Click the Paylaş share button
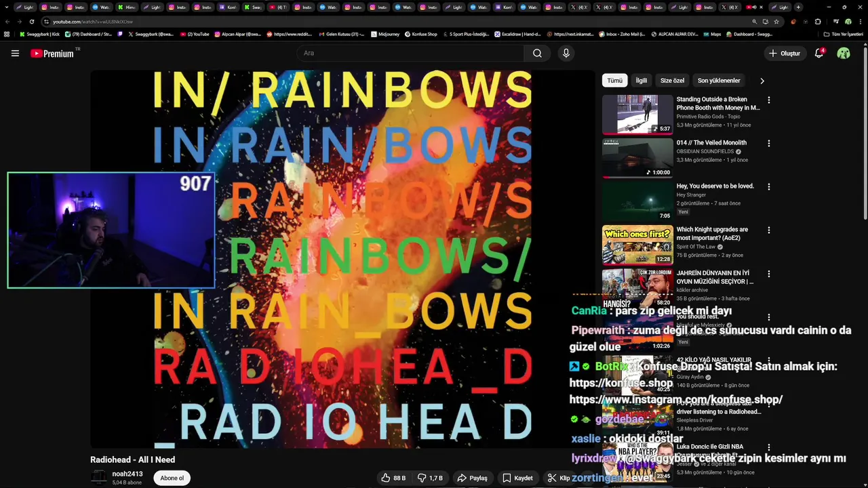Image resolution: width=868 pixels, height=488 pixels. (472, 478)
